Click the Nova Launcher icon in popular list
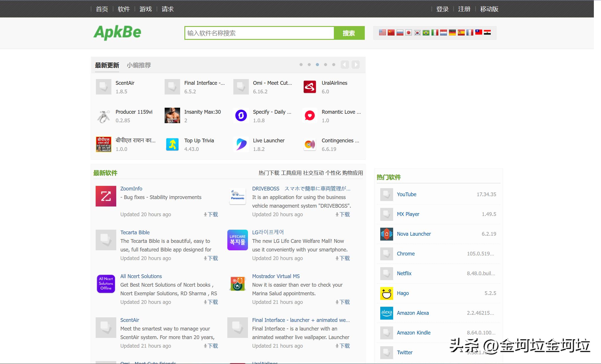The height and width of the screenshot is (364, 601). (386, 234)
